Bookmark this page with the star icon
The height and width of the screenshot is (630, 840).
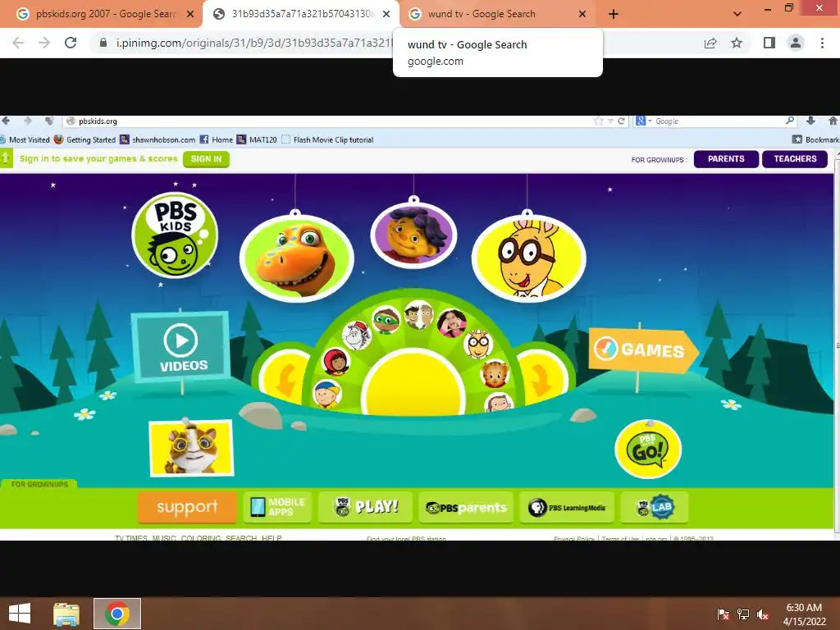[x=737, y=43]
